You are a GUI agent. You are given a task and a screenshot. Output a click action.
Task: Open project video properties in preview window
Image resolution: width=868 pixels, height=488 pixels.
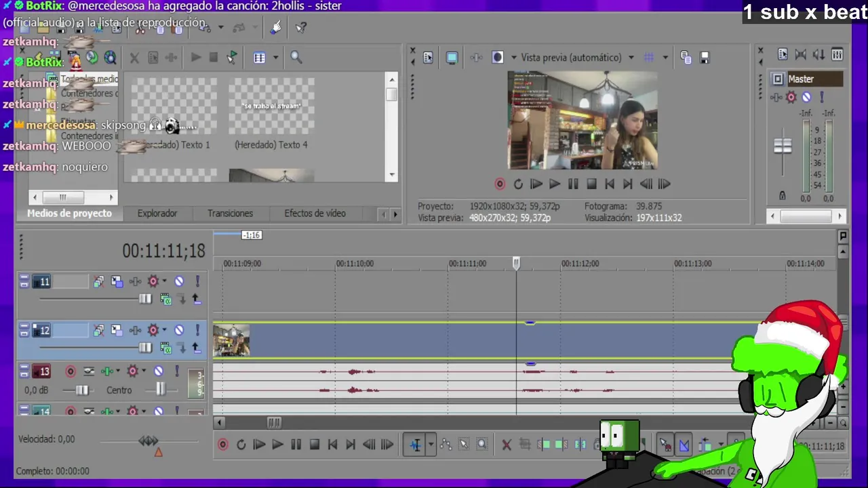click(x=428, y=58)
